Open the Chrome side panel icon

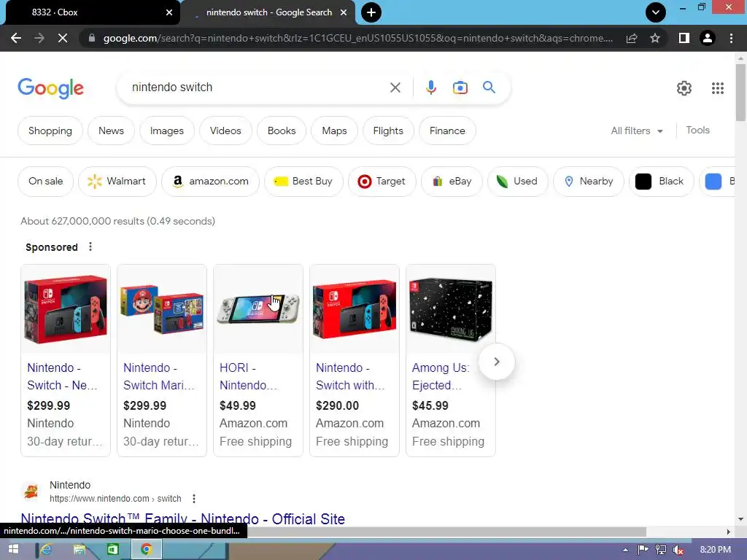(x=684, y=38)
